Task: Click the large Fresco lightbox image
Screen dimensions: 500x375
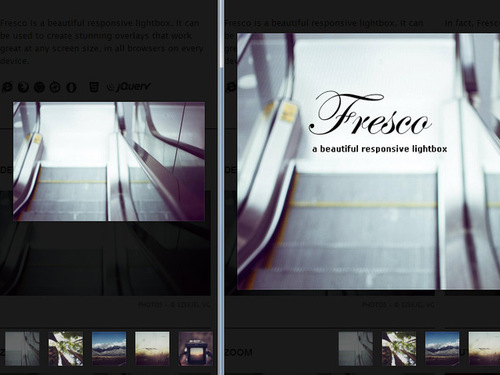Action: pos(368,161)
